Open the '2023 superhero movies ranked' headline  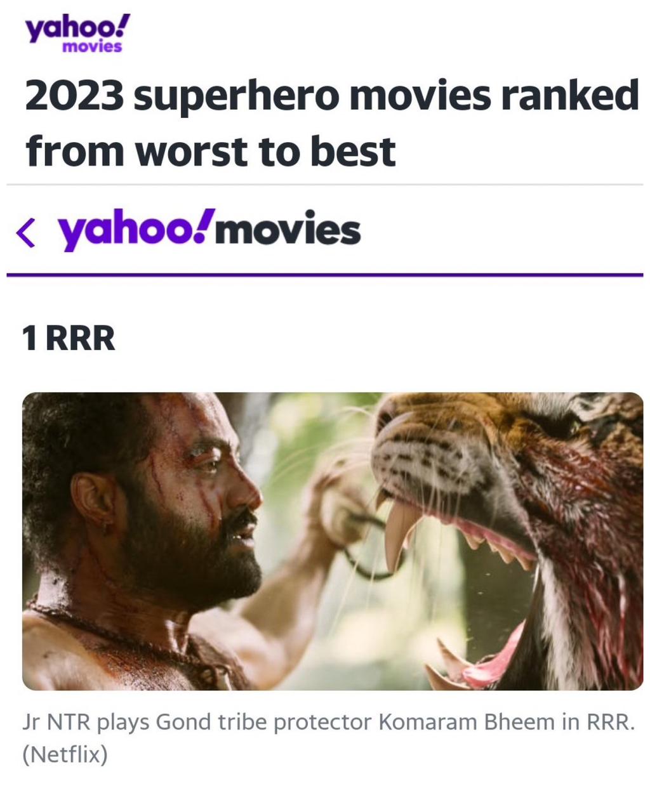[331, 96]
